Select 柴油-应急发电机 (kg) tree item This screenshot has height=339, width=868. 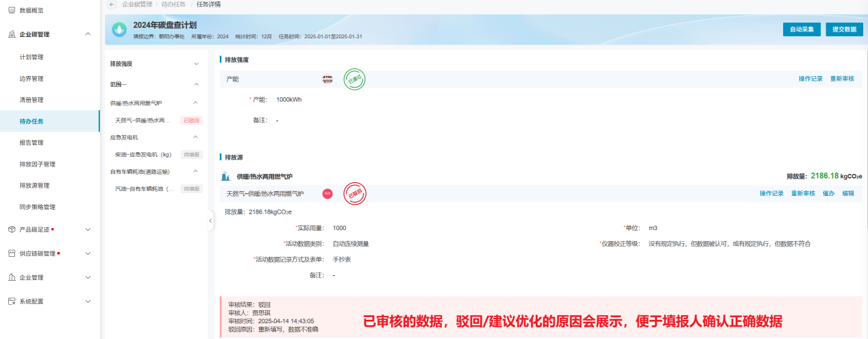pyautogui.click(x=143, y=155)
